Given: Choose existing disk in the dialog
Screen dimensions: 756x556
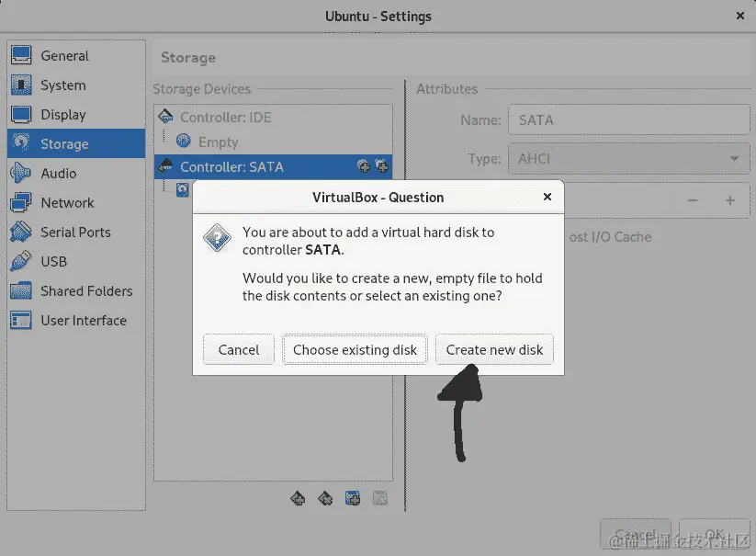Looking at the screenshot, I should pyautogui.click(x=355, y=349).
